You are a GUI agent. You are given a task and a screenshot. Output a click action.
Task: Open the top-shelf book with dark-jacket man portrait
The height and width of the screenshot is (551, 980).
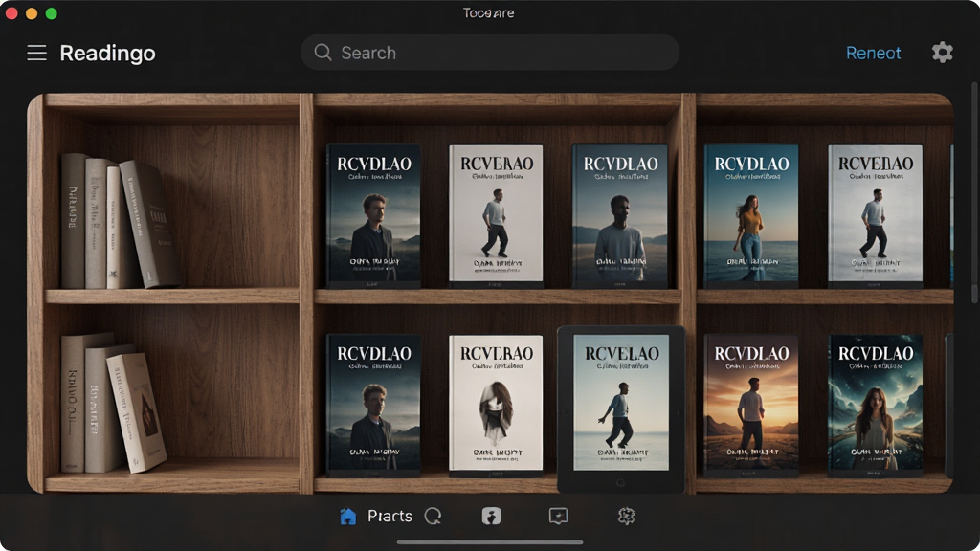374,215
